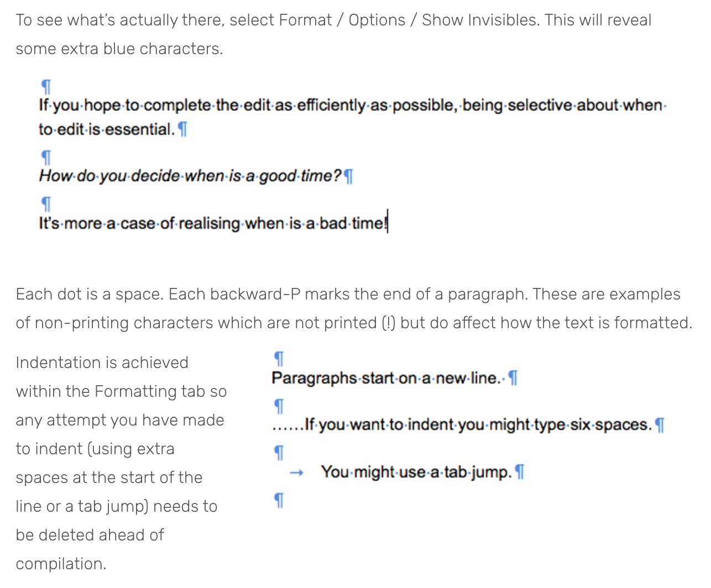
Task: Click the text 'Show Invisibles' in top paragraph
Action: click(479, 20)
